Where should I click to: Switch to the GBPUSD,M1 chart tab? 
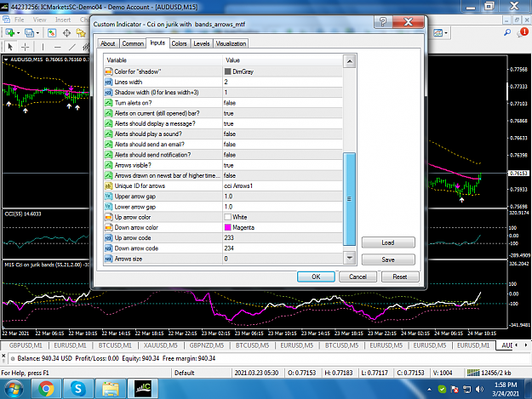pos(26,345)
